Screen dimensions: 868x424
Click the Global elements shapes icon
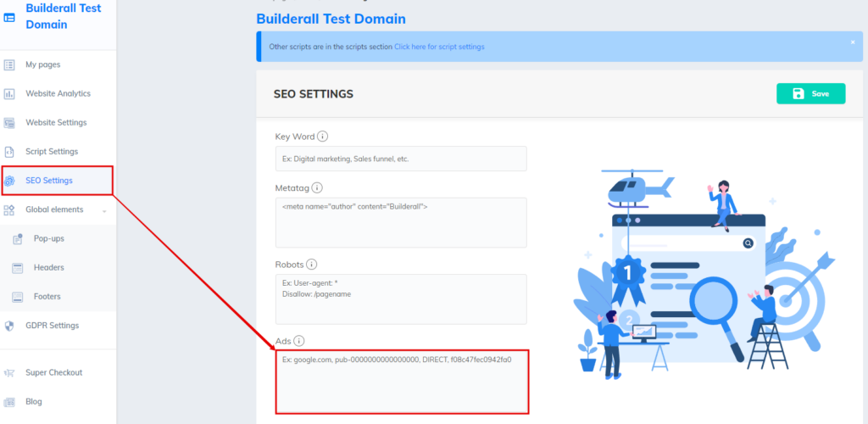pyautogui.click(x=9, y=209)
